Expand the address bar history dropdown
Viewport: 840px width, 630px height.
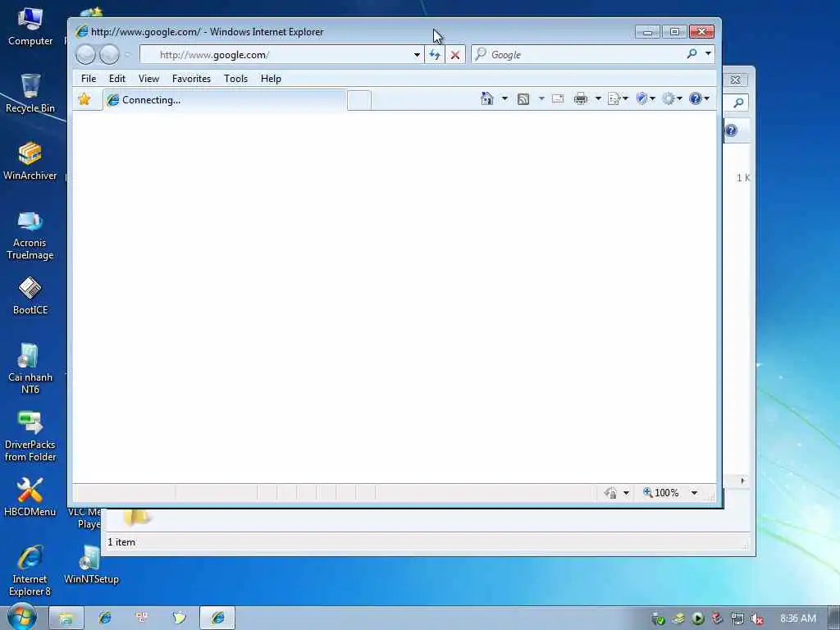click(x=417, y=55)
